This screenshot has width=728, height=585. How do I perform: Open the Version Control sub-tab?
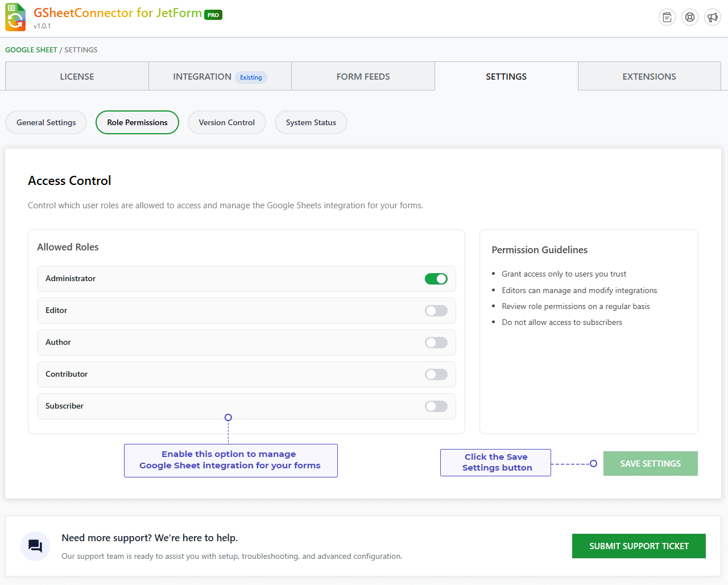(x=227, y=122)
